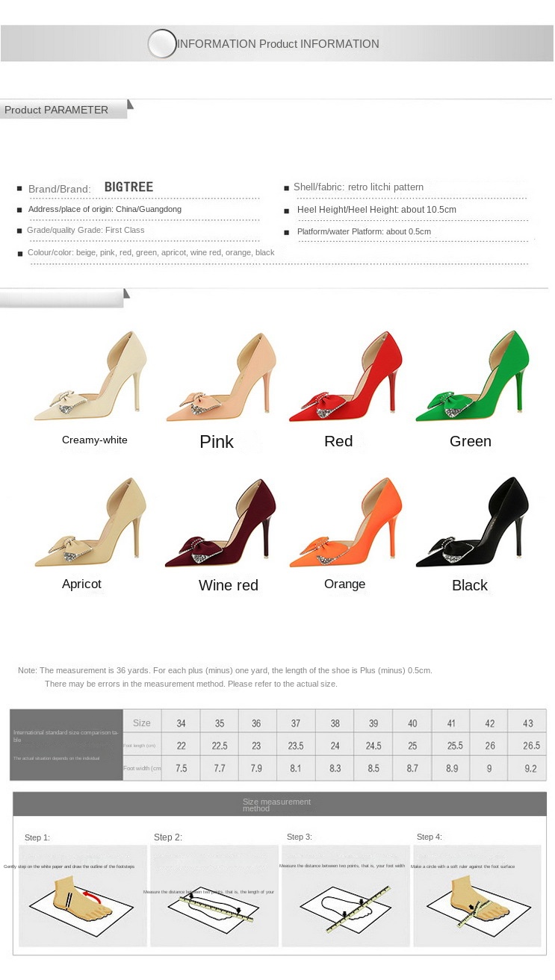The height and width of the screenshot is (980, 555).
Task: Select the Black high heel image
Action: pyautogui.click(x=473, y=522)
